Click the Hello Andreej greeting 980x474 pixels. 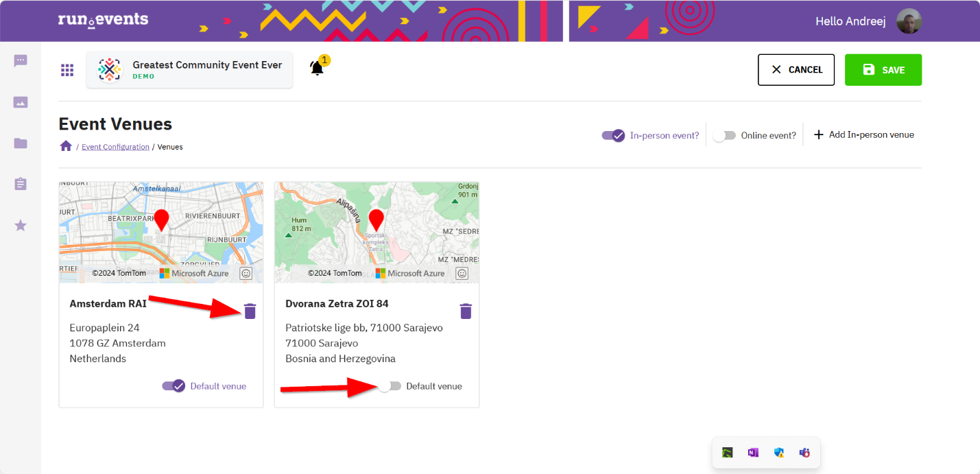tap(850, 21)
